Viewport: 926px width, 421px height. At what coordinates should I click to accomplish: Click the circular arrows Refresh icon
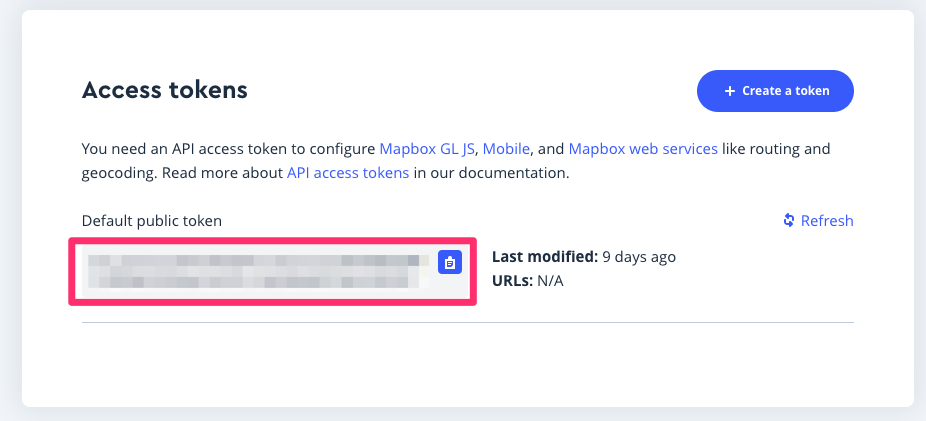789,221
